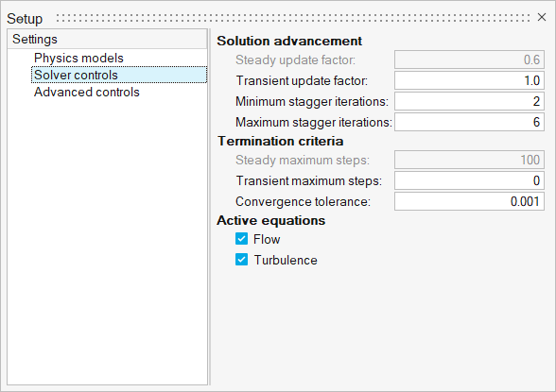556x392 pixels.
Task: Click the disabled Steady maximum steps field
Action: pyautogui.click(x=469, y=160)
